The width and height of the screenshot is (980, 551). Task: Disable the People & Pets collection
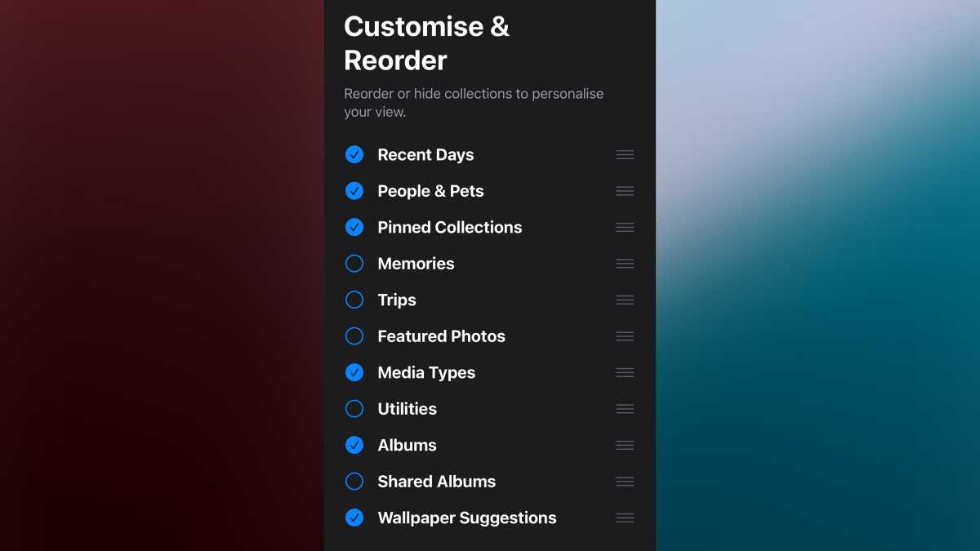354,191
